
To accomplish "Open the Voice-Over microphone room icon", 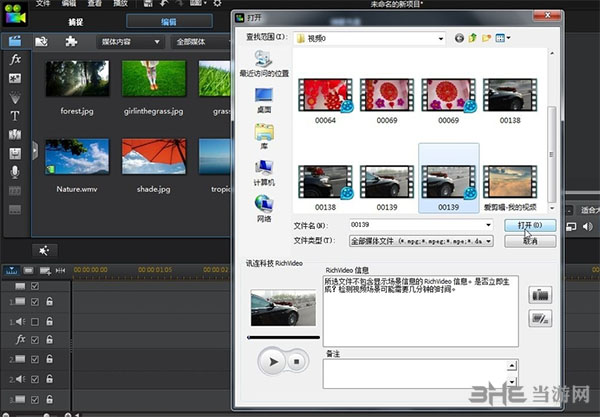I will coord(15,172).
